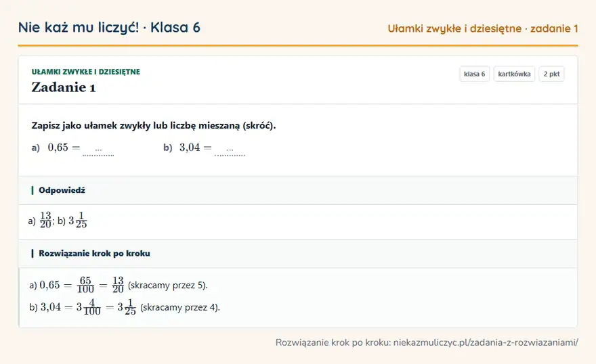Click the fraction 65/100 in the solution

[85, 285]
